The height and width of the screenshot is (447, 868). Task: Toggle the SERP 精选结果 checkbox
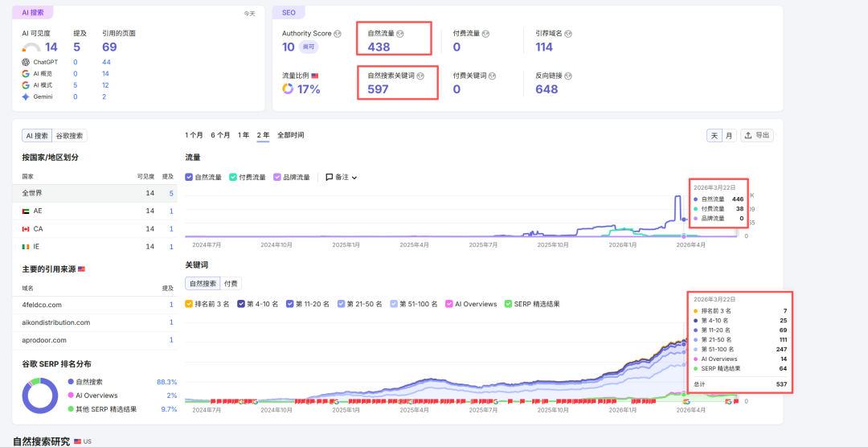point(509,304)
